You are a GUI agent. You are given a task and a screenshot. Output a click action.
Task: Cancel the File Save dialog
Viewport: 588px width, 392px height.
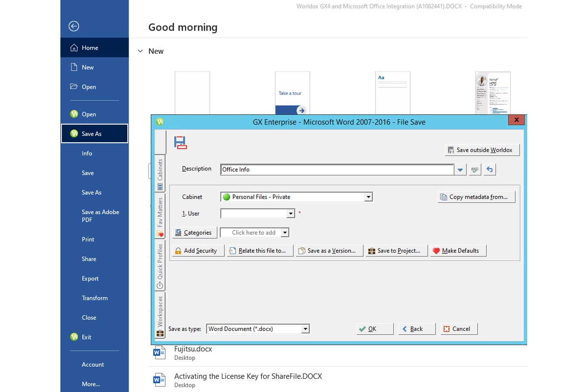[459, 329]
